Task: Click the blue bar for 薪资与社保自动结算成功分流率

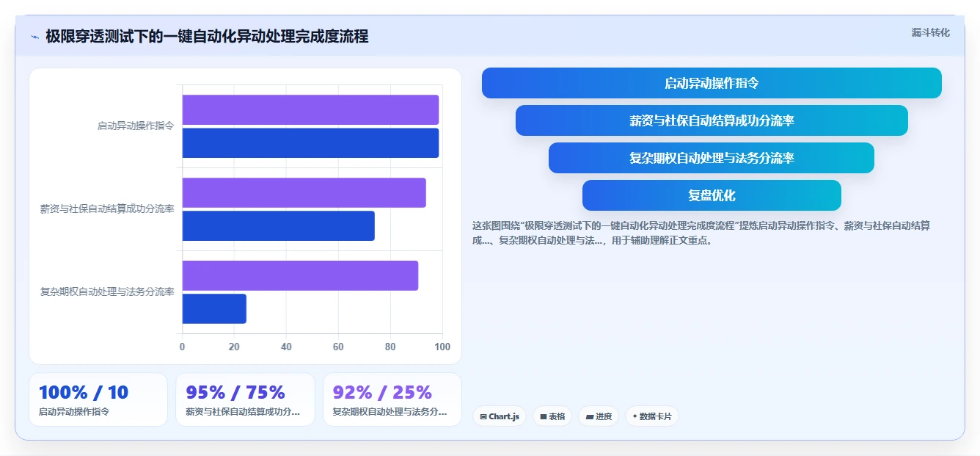Action: coord(279,226)
